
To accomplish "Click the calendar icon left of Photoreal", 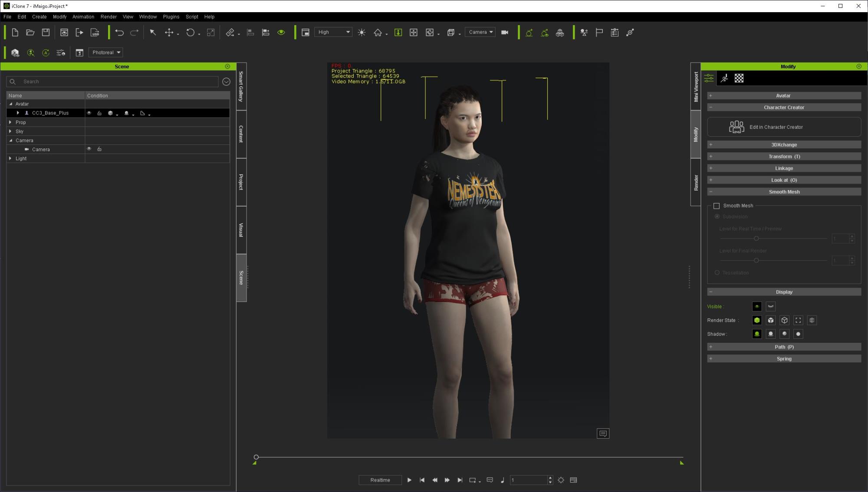I will [79, 52].
